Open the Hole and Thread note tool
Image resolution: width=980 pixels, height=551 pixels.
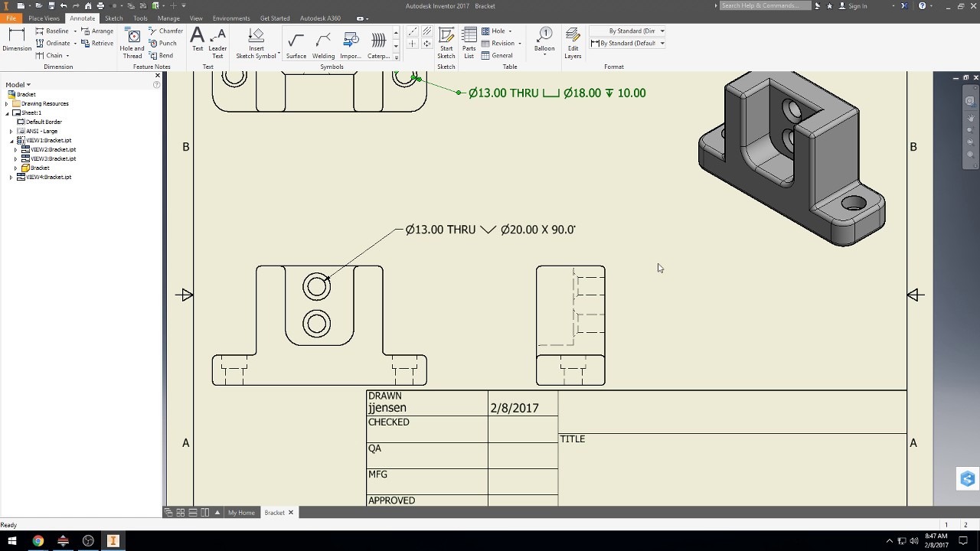point(132,44)
